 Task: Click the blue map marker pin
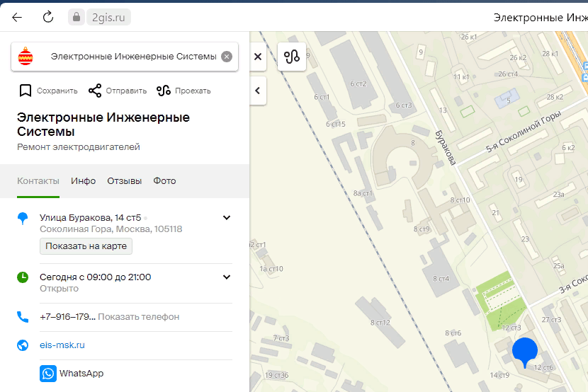click(525, 352)
